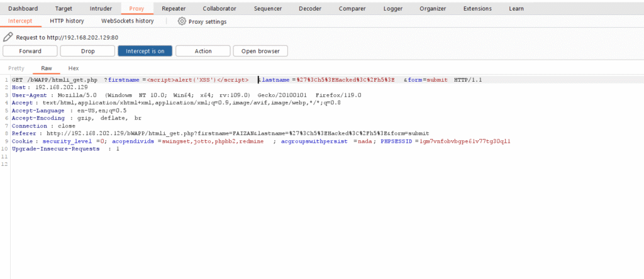Switch to the Decoder tab
This screenshot has height=279, width=644.
(x=310, y=8)
